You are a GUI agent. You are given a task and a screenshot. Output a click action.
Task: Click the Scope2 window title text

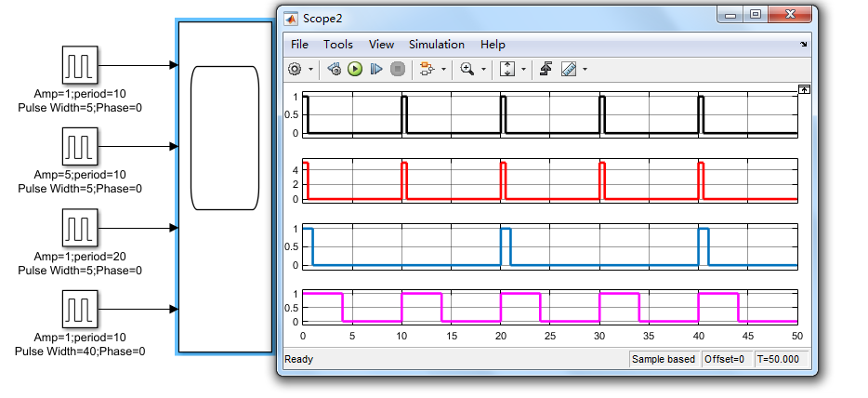click(x=322, y=19)
